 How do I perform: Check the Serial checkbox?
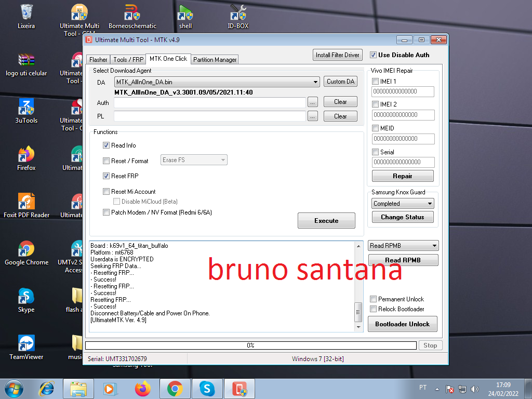[376, 152]
